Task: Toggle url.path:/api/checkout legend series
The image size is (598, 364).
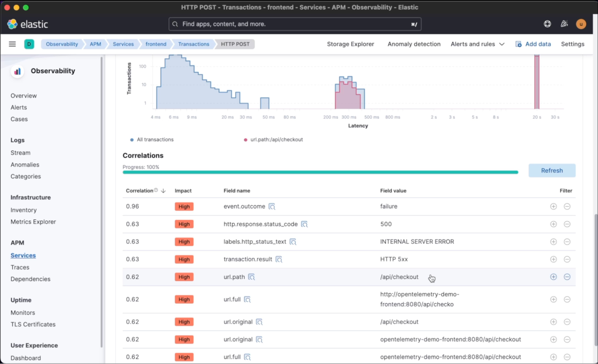Action: point(273,140)
